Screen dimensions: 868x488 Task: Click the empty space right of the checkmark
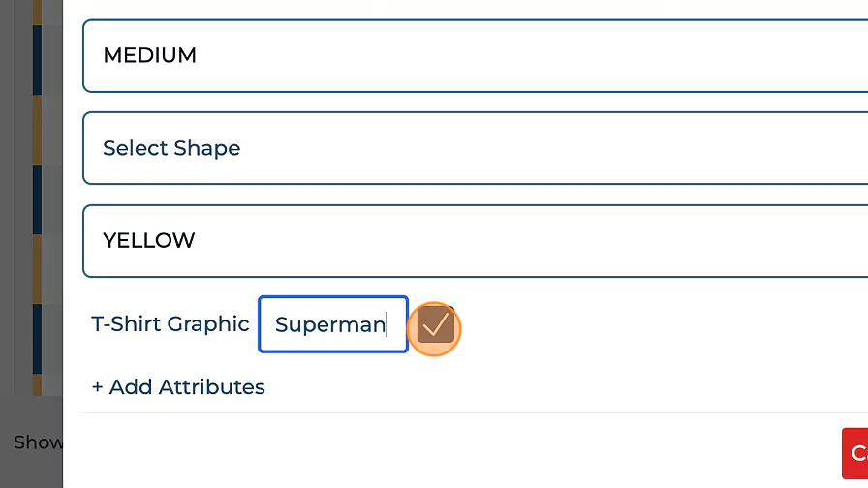pos(630,325)
